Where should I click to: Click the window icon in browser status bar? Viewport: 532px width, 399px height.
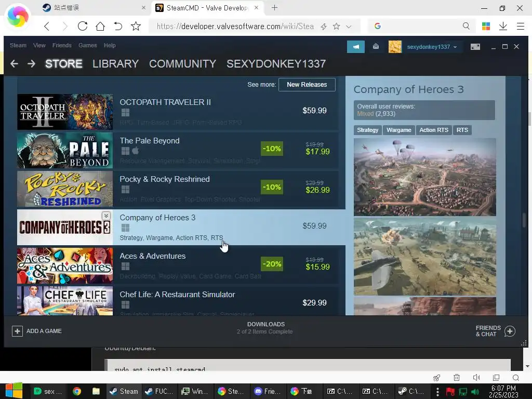(x=496, y=378)
